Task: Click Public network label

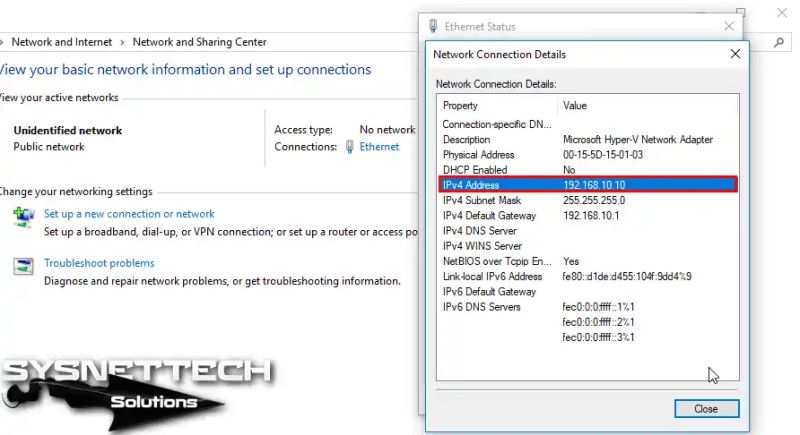Action: [49, 147]
